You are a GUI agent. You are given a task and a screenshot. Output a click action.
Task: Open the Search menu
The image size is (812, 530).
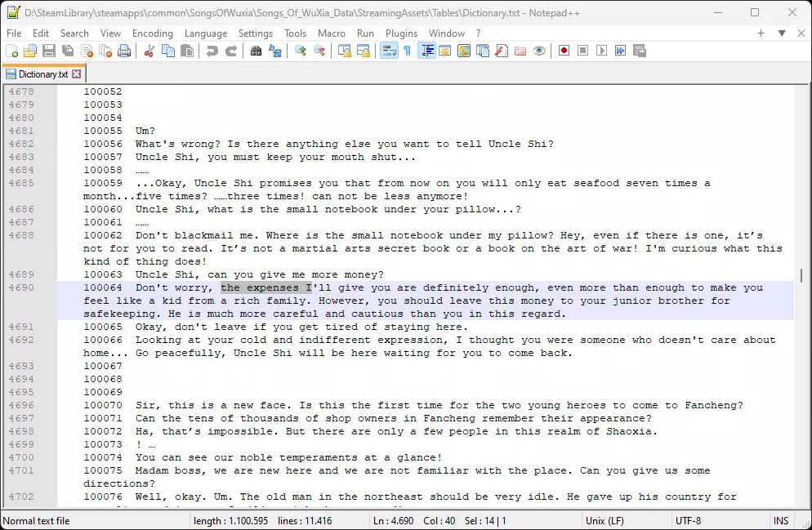74,33
